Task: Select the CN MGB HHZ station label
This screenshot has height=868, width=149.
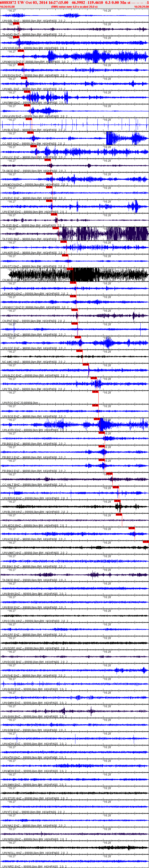Action: coord(34,280)
